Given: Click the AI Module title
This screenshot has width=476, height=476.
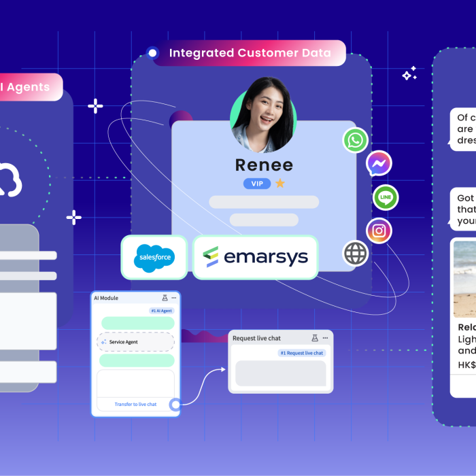Looking at the screenshot, I should 106,298.
